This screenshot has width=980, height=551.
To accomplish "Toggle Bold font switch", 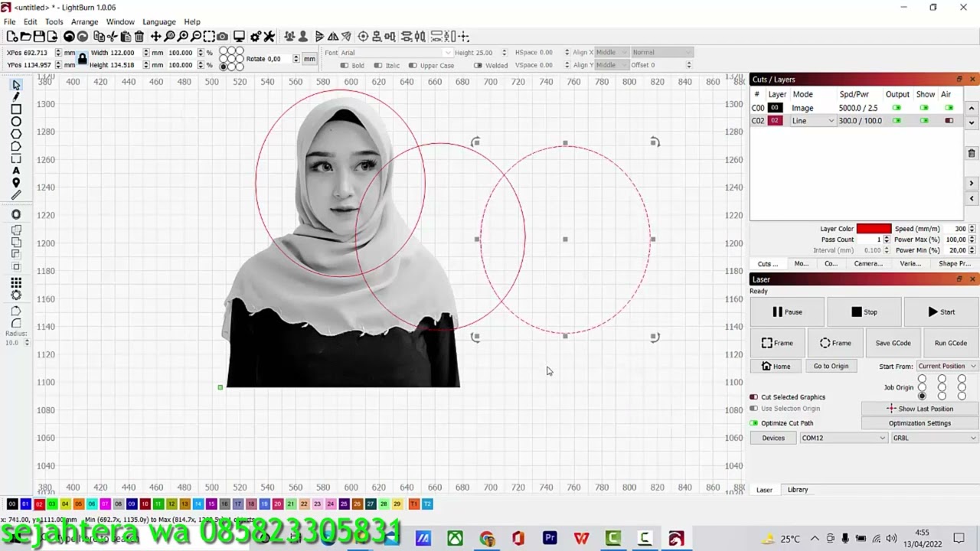I will pyautogui.click(x=345, y=66).
